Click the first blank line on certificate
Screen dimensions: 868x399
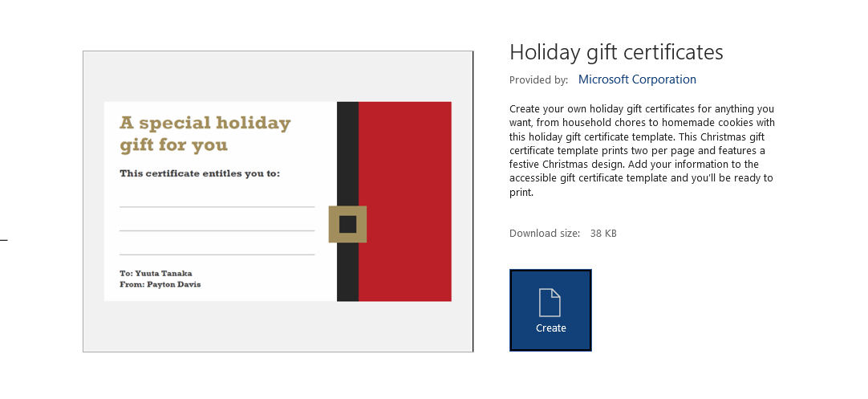tap(217, 206)
